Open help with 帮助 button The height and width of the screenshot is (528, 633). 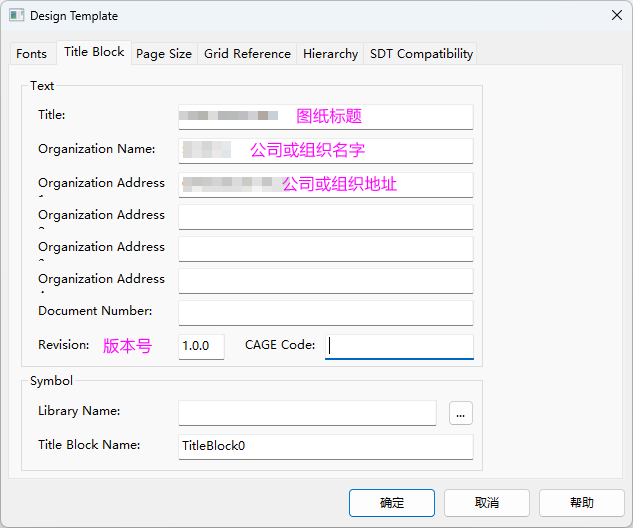(x=581, y=503)
